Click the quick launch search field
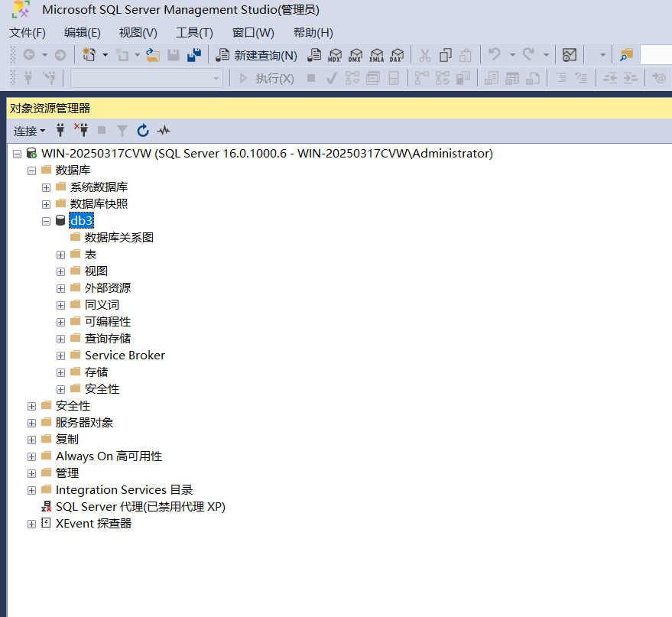Screen dimensions: 672x617 click(656, 55)
